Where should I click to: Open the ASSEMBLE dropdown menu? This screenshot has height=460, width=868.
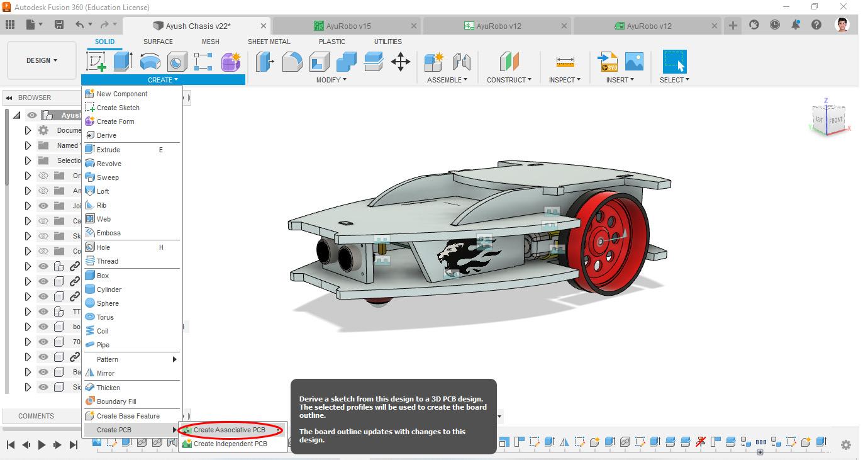(x=447, y=80)
